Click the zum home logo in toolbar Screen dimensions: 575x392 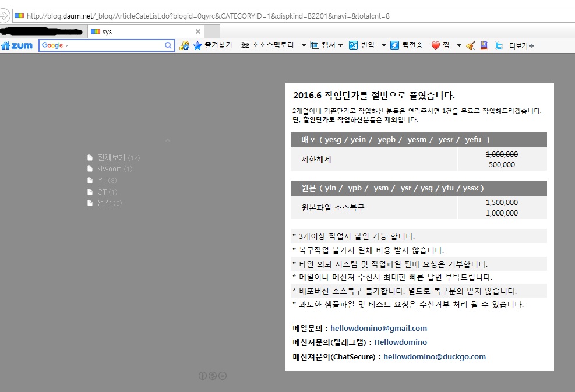click(x=17, y=45)
